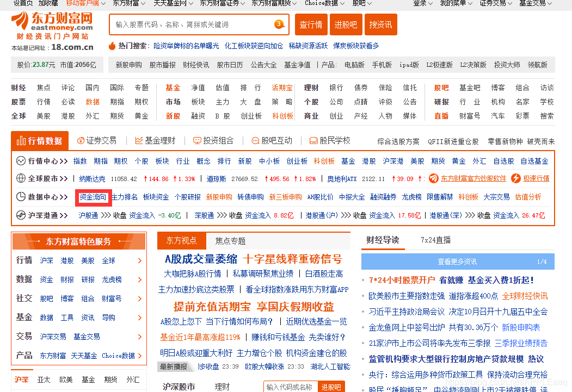Open the 龙虎榜 link in 数据中心 row
The width and height of the screenshot is (572, 392).
click(x=411, y=197)
